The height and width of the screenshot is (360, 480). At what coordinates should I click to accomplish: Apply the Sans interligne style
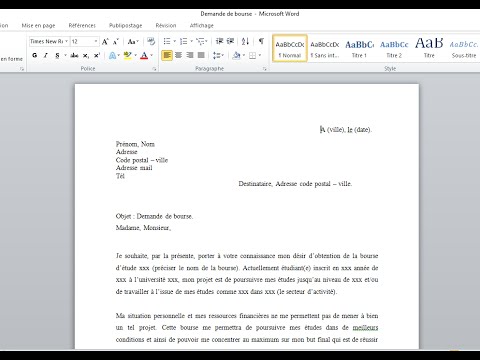pos(325,48)
